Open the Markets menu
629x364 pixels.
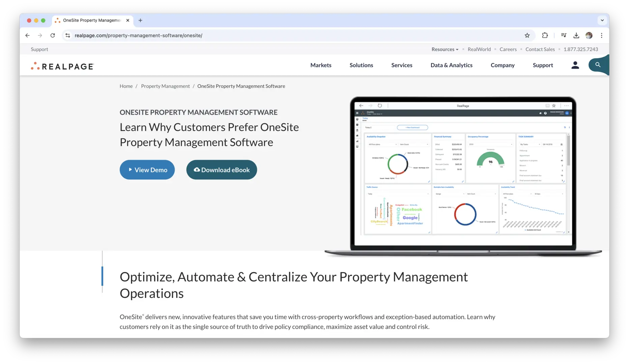(x=321, y=65)
